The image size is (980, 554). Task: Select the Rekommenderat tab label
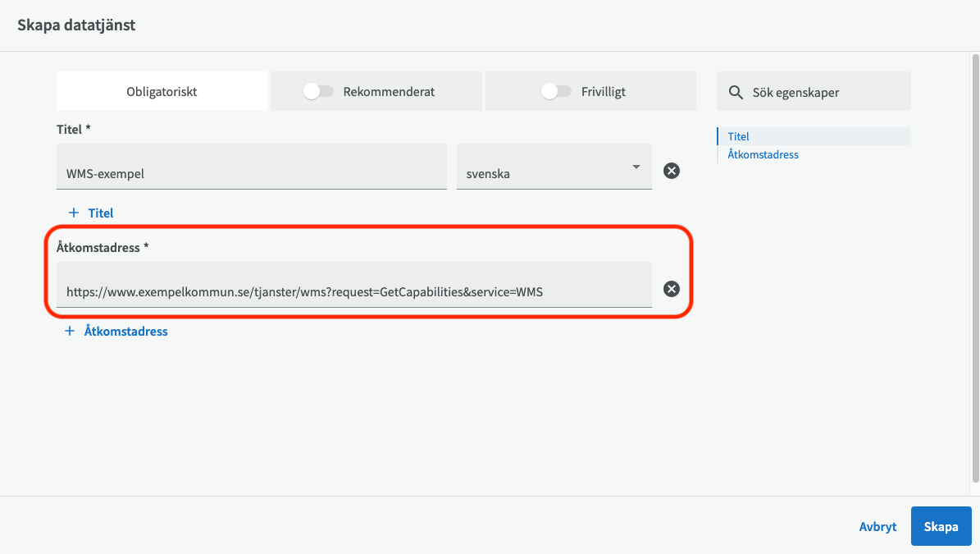pos(389,92)
